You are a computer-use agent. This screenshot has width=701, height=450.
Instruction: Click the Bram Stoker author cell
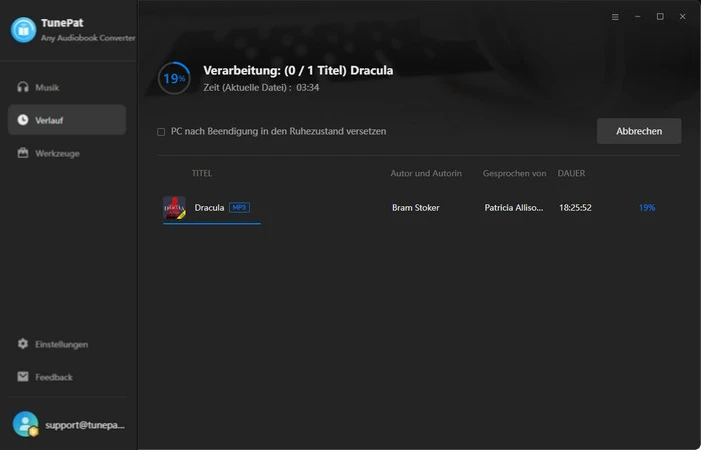[x=416, y=208]
